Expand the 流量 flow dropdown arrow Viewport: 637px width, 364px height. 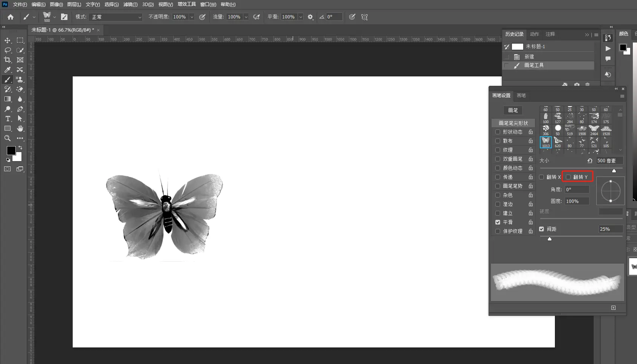tap(246, 17)
